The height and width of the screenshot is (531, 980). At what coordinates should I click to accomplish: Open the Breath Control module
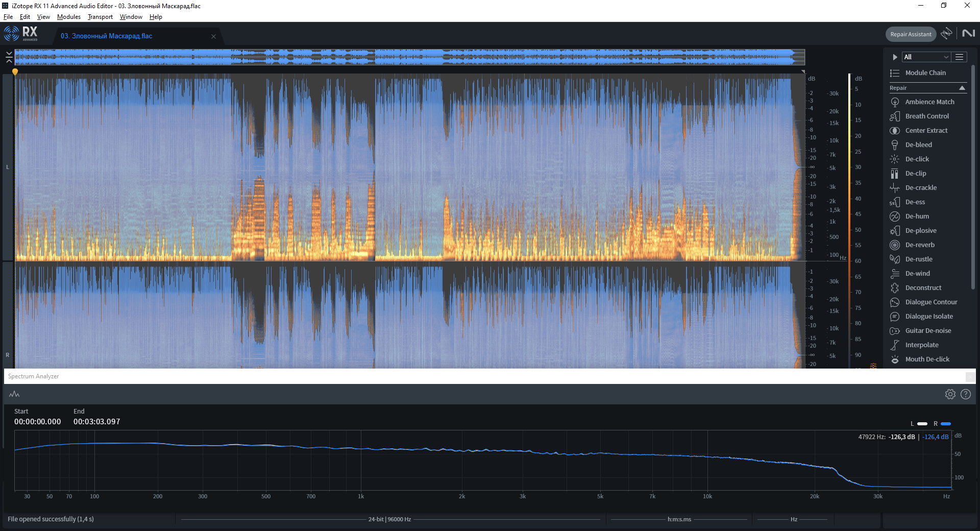[928, 116]
